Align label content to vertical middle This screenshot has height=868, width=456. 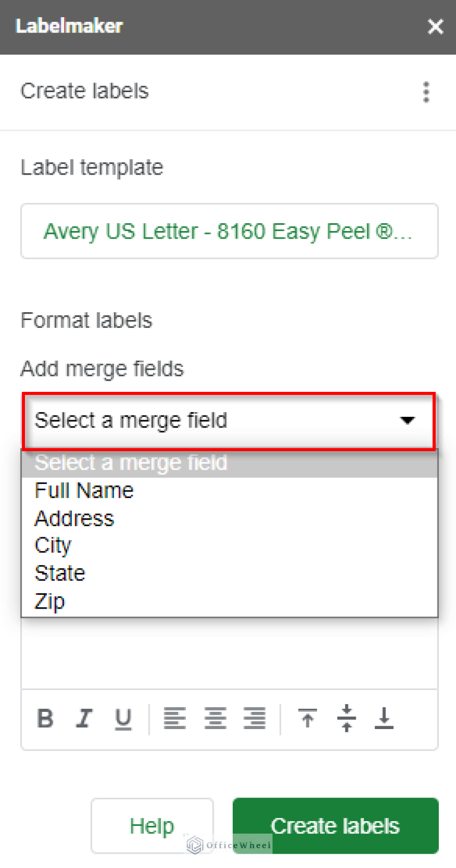(346, 718)
